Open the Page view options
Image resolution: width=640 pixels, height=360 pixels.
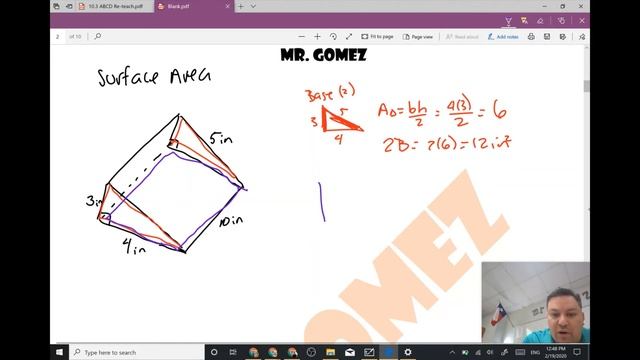tap(418, 37)
